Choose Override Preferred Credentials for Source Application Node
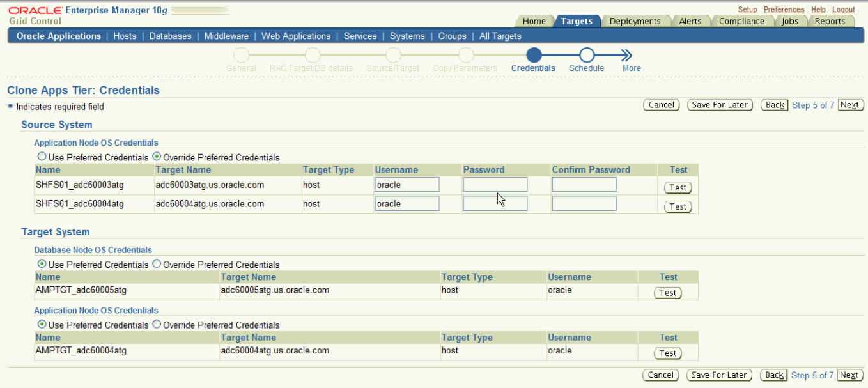 (157, 157)
